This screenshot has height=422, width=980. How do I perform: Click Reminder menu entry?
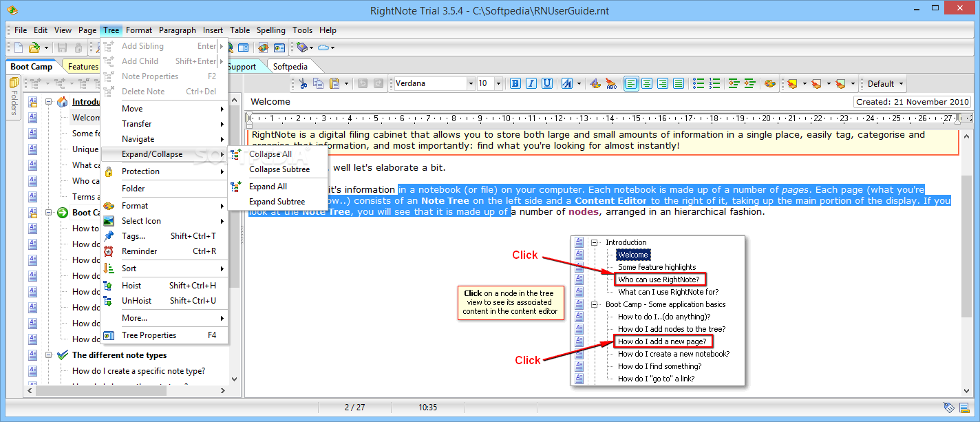pos(164,251)
